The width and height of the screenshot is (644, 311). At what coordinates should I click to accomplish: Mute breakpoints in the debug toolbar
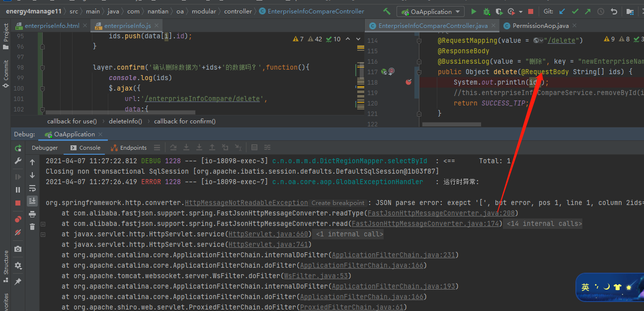point(18,232)
